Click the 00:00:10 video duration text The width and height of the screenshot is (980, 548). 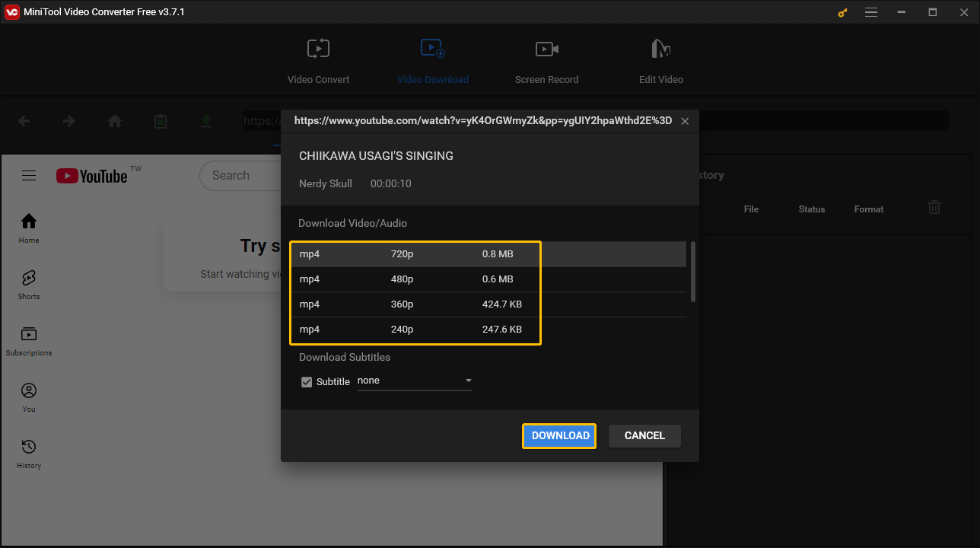(x=391, y=183)
